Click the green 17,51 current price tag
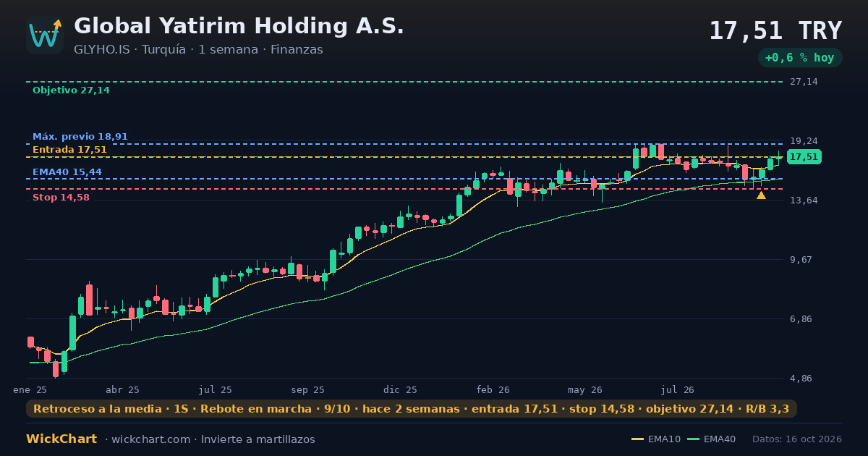The height and width of the screenshot is (456, 868). pos(804,157)
